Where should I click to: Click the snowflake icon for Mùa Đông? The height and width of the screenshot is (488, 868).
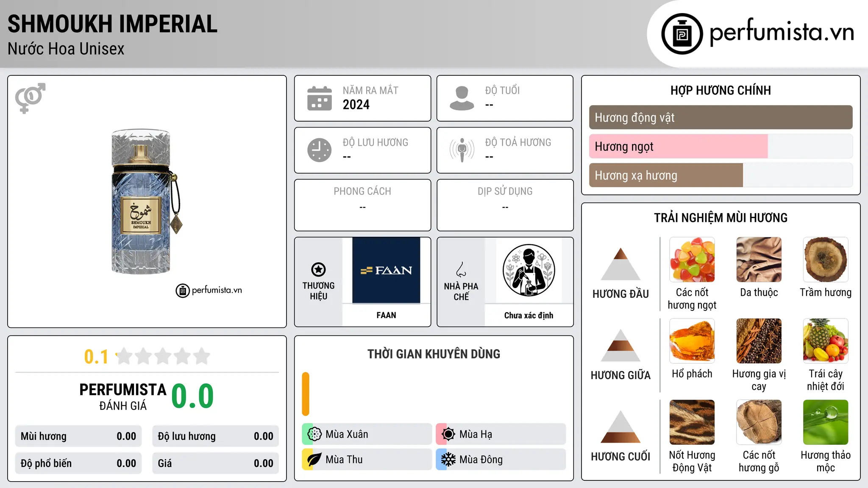[x=448, y=460]
